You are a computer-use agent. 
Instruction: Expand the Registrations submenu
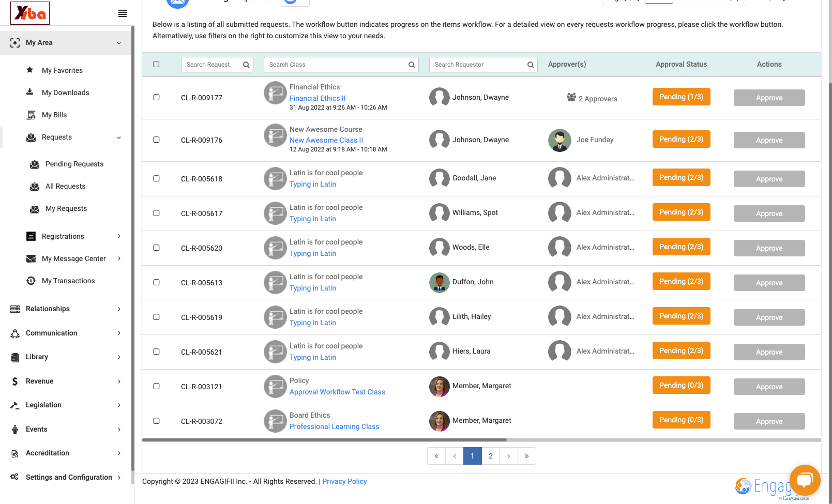(x=119, y=236)
